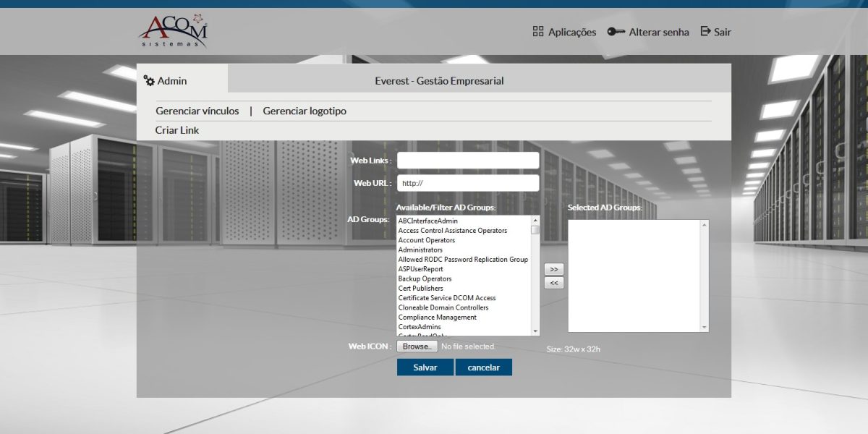Click the move-right >> transfer button

tap(553, 269)
